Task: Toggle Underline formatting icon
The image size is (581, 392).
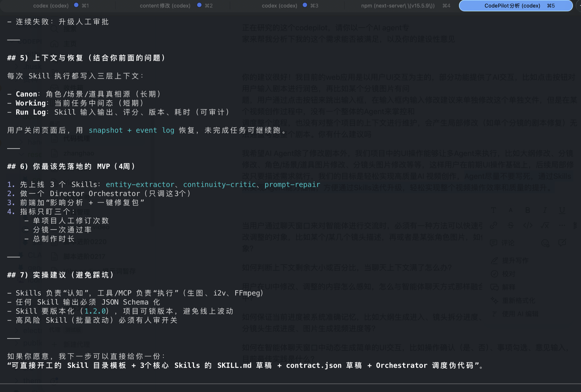Action: [x=562, y=210]
